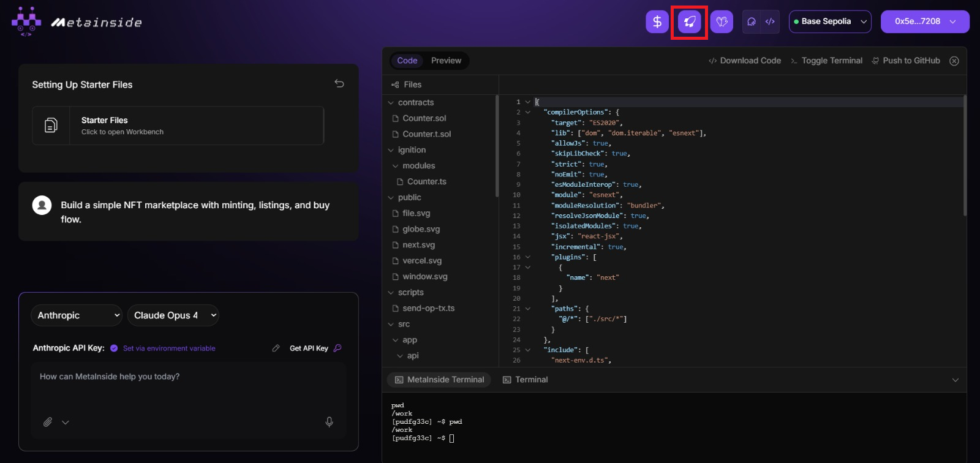
Task: Click the gloves icon button in header
Action: tap(722, 22)
